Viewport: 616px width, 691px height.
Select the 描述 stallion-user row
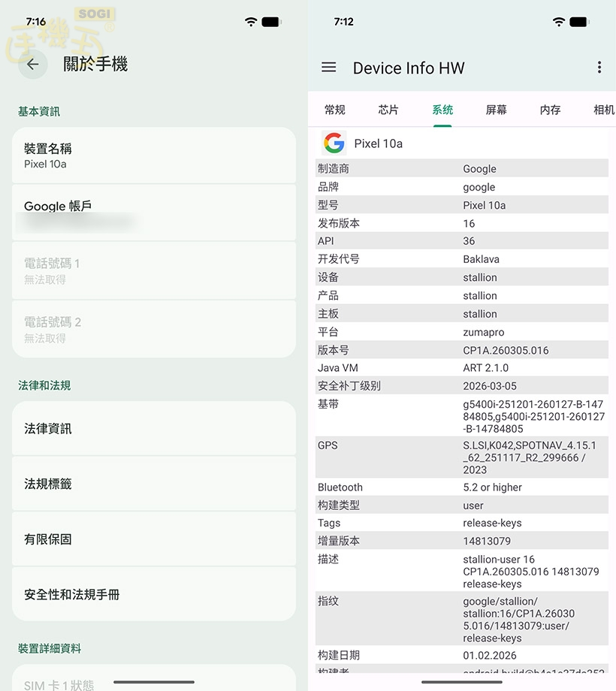click(462, 571)
